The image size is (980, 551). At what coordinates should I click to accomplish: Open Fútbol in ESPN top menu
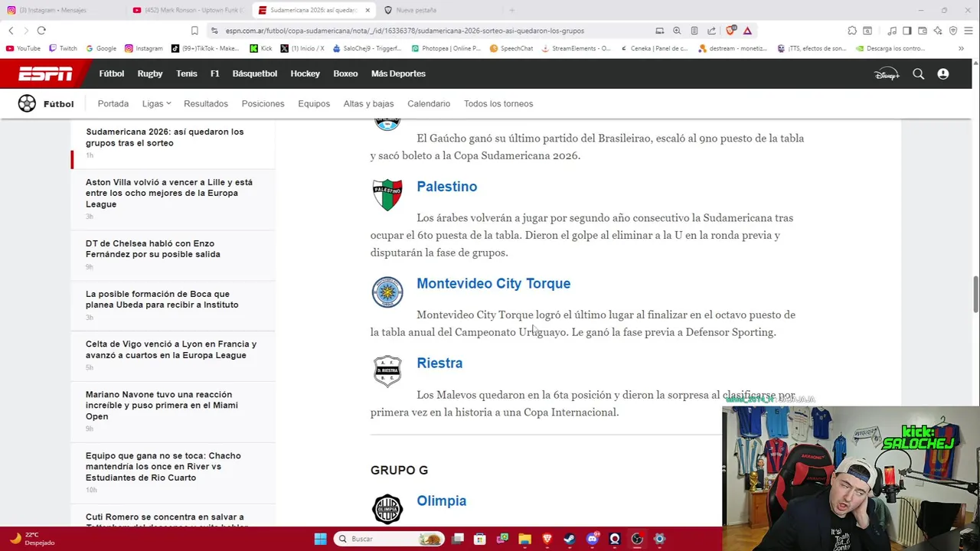click(x=112, y=73)
